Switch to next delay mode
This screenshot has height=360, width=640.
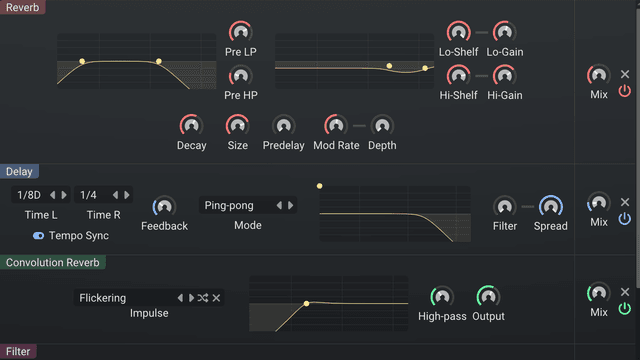pyautogui.click(x=291, y=205)
